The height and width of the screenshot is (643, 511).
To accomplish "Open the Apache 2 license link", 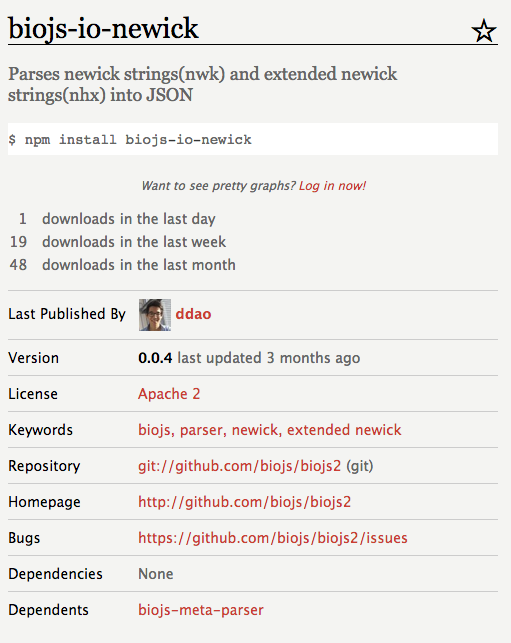I will 169,394.
